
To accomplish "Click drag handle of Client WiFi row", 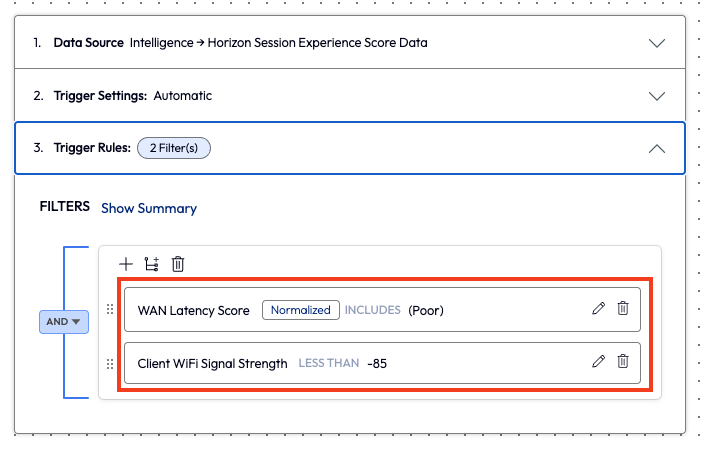I will [x=110, y=363].
